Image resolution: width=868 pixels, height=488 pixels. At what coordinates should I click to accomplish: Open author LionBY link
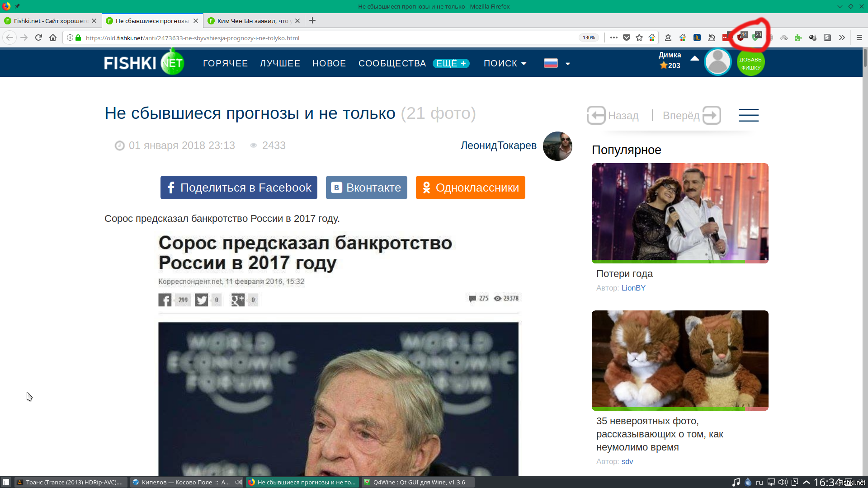tap(633, 288)
